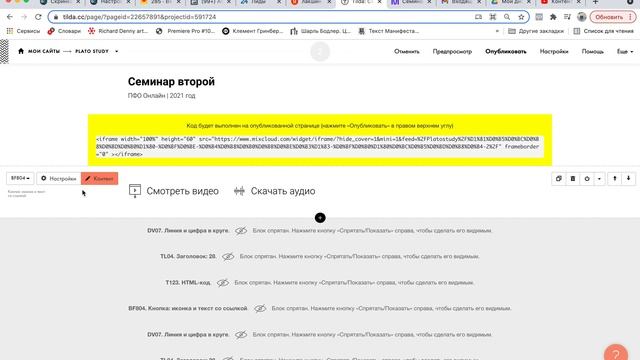The width and height of the screenshot is (640, 360).
Task: Open Предпросмотр page preview
Action: pyautogui.click(x=452, y=51)
